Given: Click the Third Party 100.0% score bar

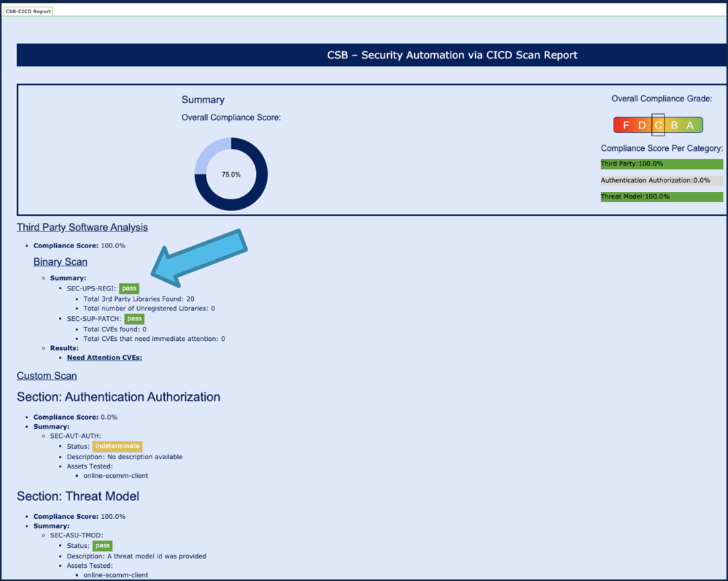Looking at the screenshot, I should click(662, 164).
